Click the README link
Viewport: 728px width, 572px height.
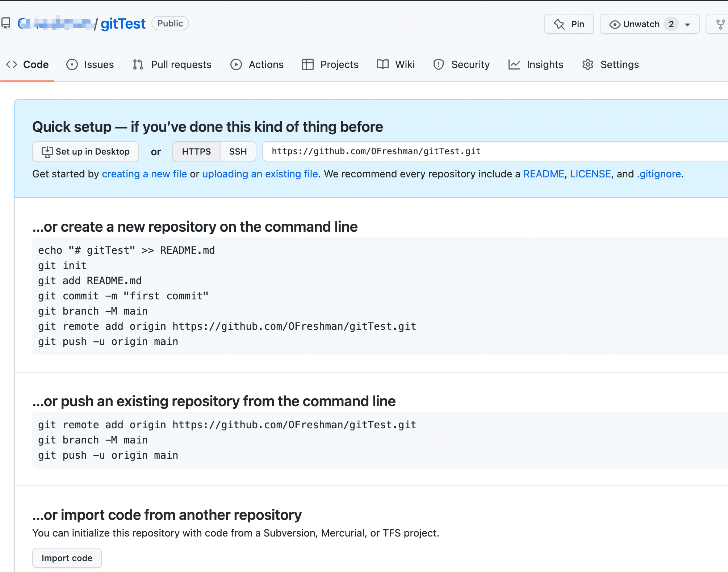(x=544, y=174)
